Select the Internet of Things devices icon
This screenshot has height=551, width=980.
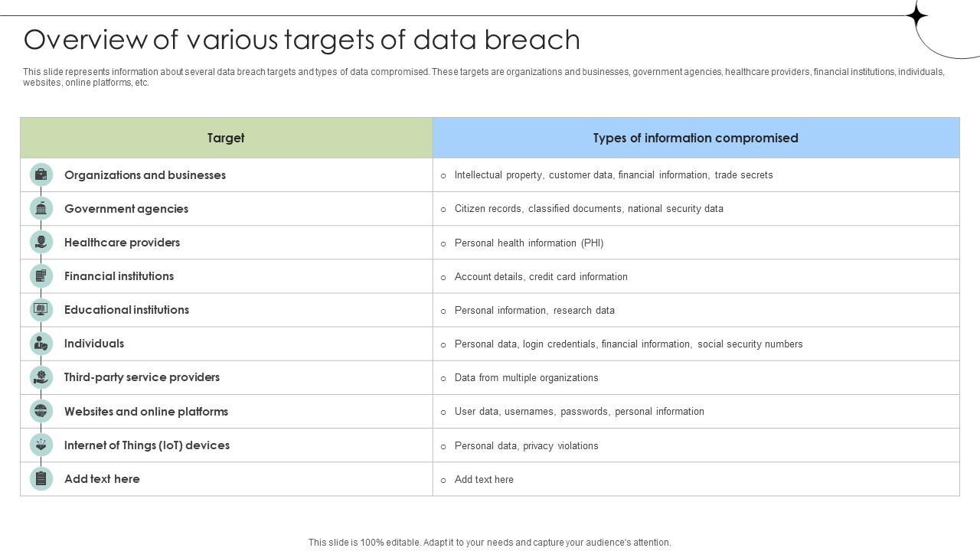click(x=41, y=445)
